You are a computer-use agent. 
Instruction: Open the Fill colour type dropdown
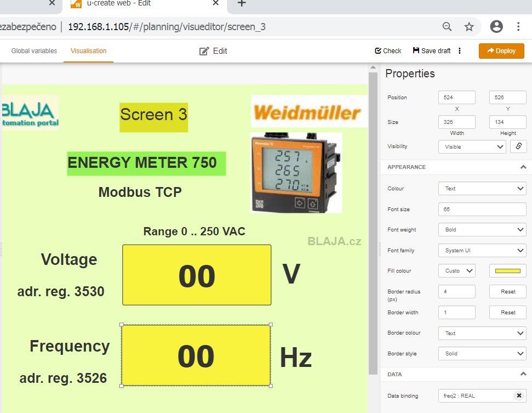click(457, 271)
